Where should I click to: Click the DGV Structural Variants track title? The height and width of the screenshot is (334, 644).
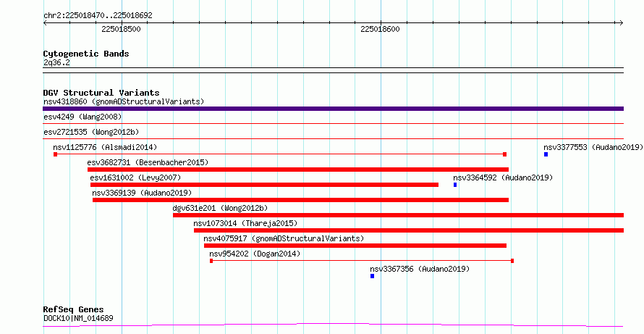[101, 93]
